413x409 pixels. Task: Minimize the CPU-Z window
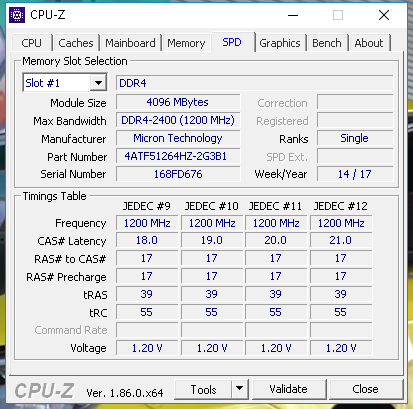point(293,15)
